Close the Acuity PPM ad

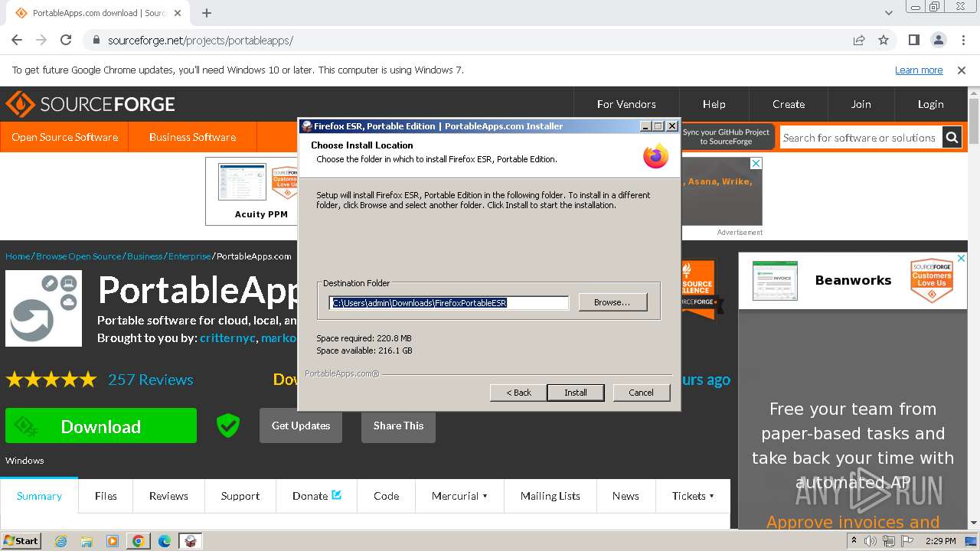click(756, 164)
